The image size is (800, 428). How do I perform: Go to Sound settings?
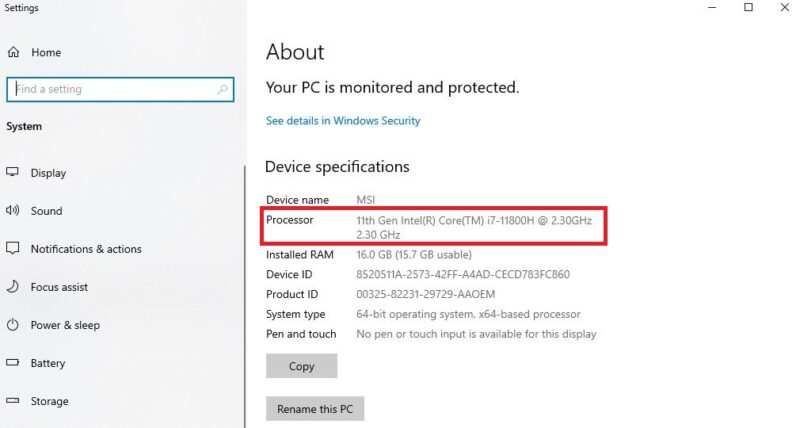pos(46,211)
